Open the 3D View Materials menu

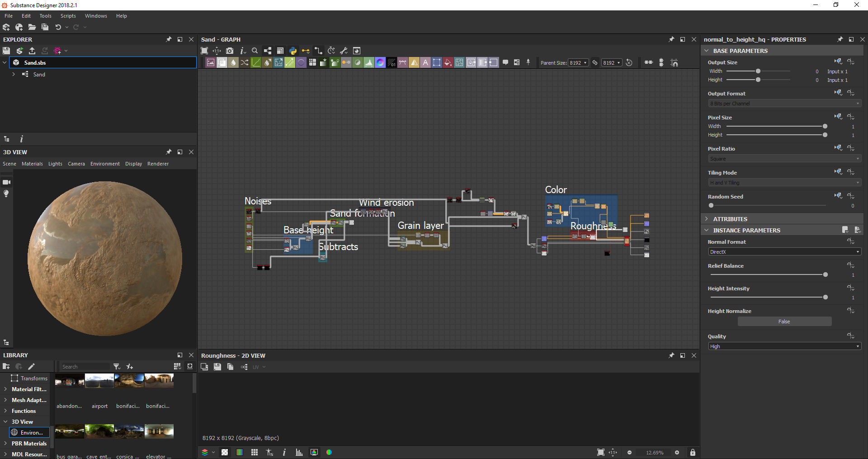(32, 164)
